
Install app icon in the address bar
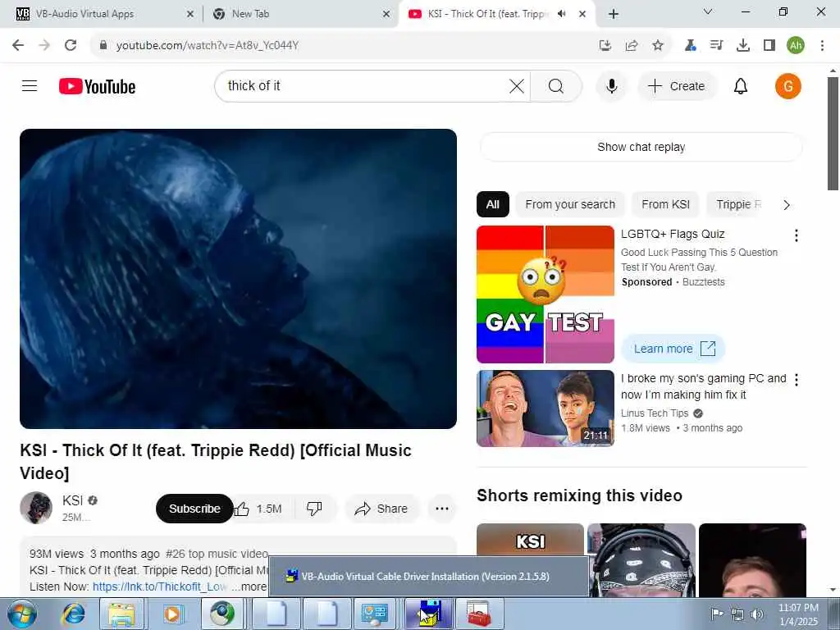click(605, 45)
